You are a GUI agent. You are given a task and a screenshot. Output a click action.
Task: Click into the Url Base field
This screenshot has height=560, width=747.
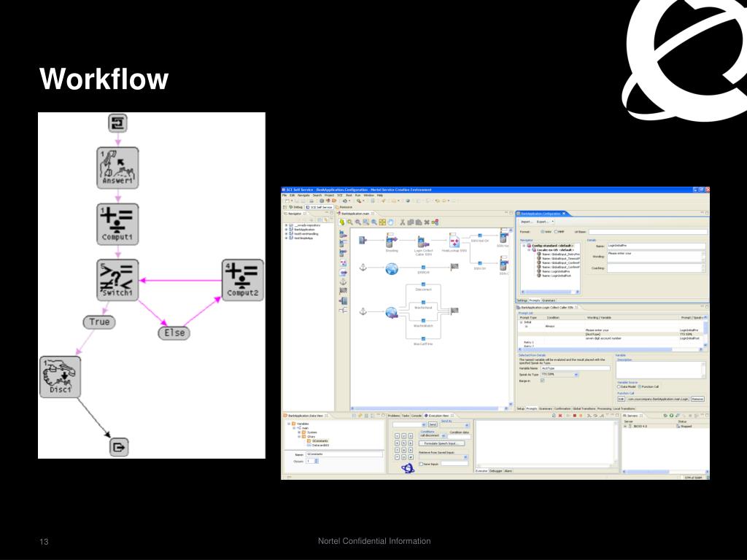648,232
